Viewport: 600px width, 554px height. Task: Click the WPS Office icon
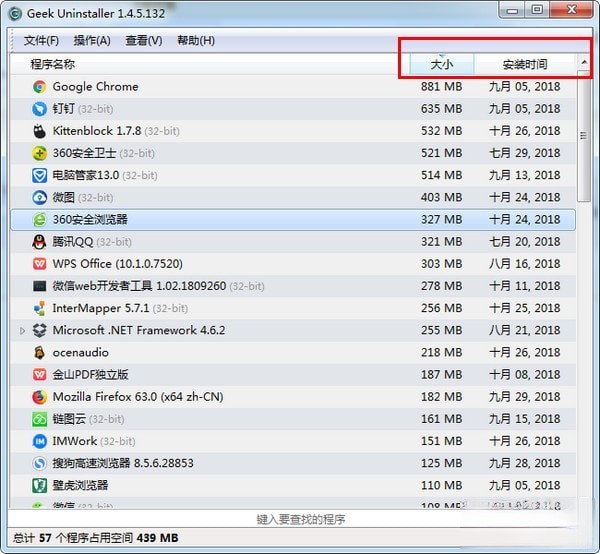point(39,264)
